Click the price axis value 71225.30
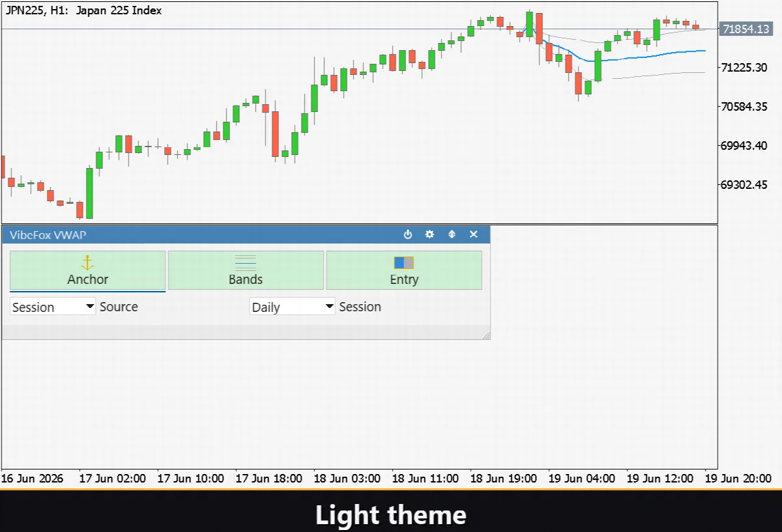The height and width of the screenshot is (532, 782). point(745,67)
